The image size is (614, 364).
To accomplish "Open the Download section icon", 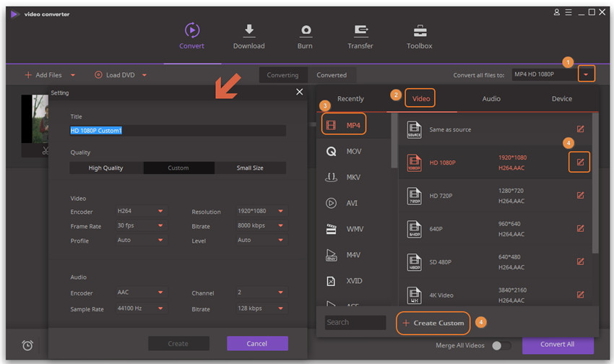I will coord(249,30).
